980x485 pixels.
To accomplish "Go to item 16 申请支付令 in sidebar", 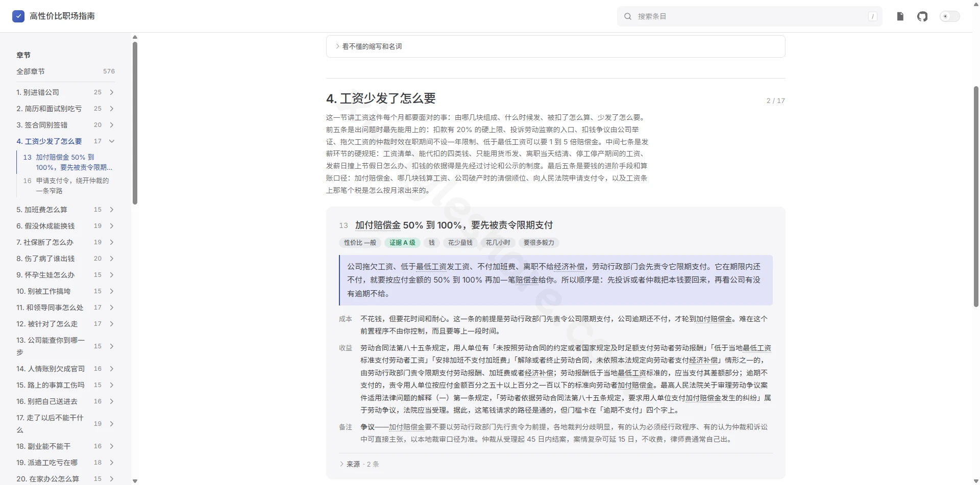I will [x=66, y=186].
